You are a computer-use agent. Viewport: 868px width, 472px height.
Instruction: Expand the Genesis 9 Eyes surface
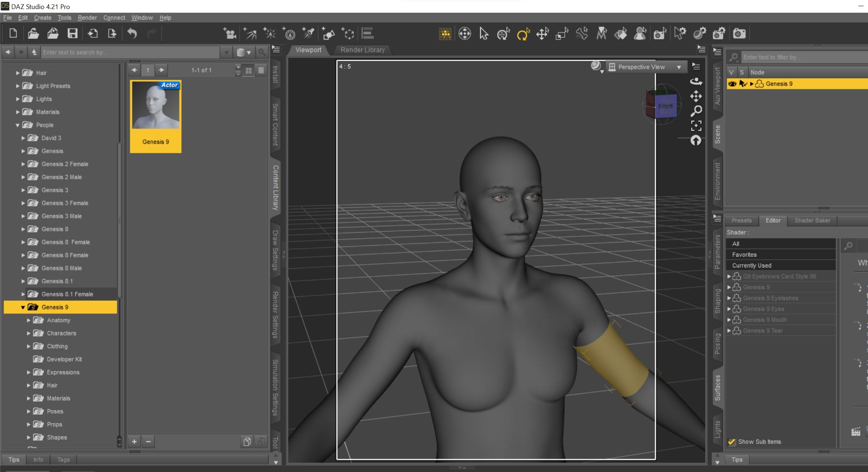click(x=729, y=309)
